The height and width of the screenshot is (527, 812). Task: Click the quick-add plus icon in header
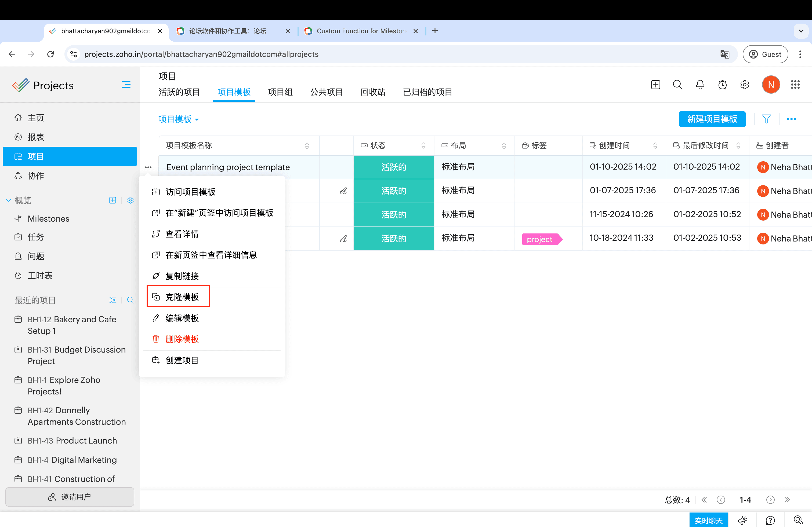[655, 85]
